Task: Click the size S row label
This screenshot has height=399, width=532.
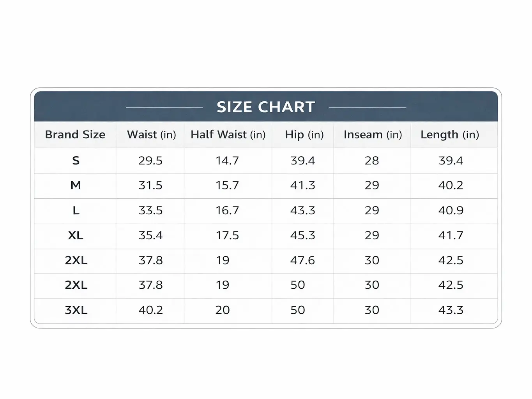Action: pos(76,160)
